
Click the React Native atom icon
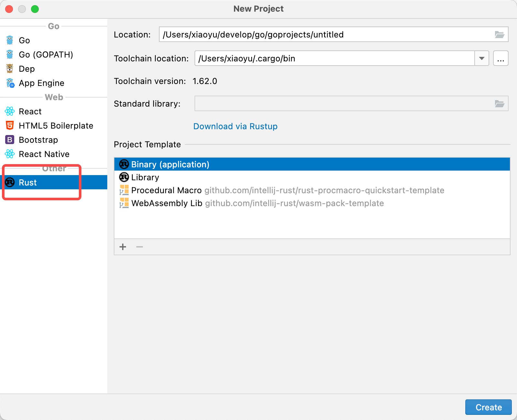click(10, 154)
